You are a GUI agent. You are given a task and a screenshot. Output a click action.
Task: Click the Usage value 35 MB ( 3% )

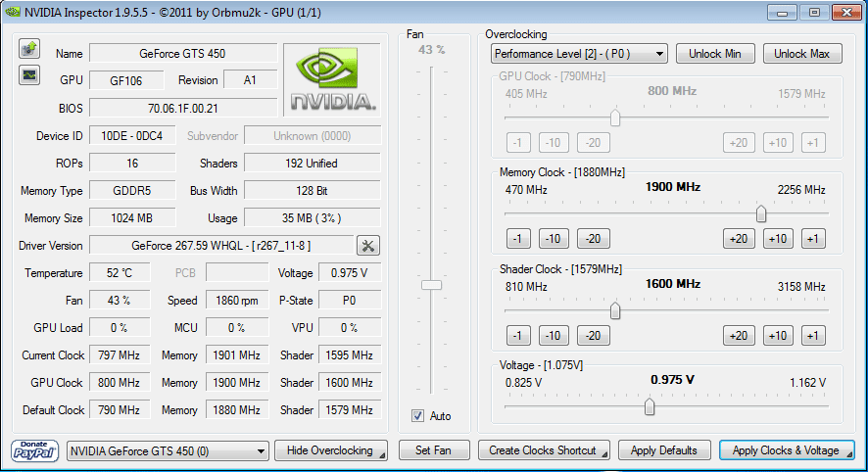coord(313,218)
